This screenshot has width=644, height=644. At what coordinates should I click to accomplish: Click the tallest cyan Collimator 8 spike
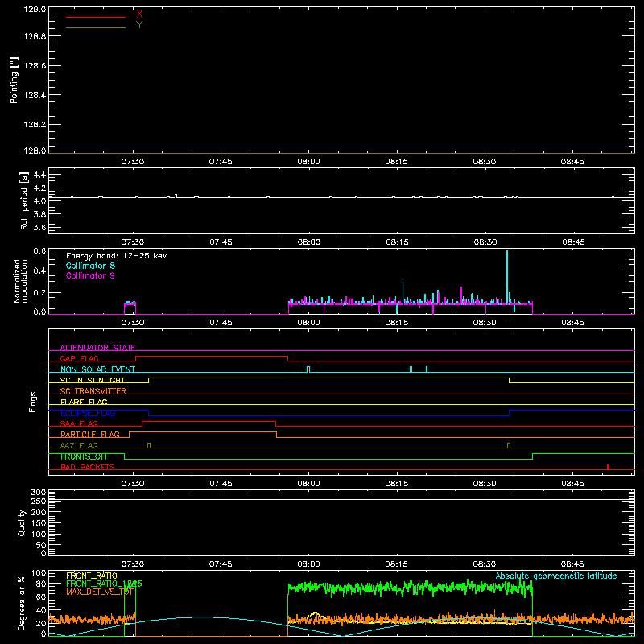(x=507, y=277)
